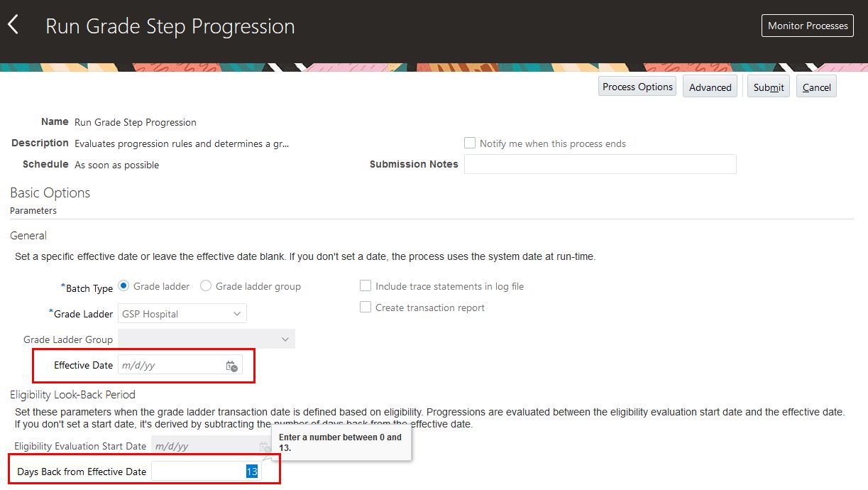The height and width of the screenshot is (490, 868).
Task: Click the back arrow icon
Action: (x=13, y=26)
